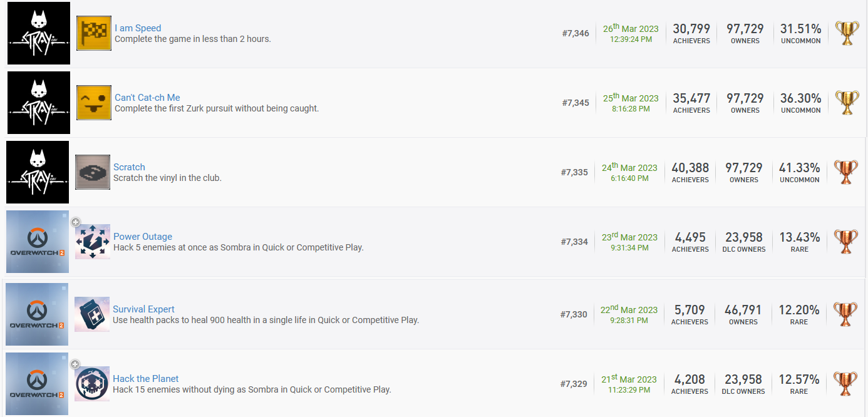Click the Overwatch 2 thumbnail beside Survival Expert

click(37, 314)
